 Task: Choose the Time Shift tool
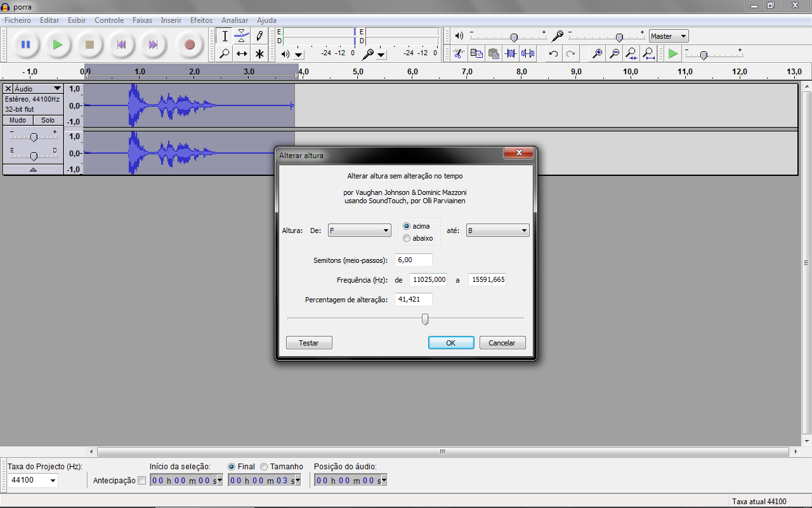click(242, 54)
